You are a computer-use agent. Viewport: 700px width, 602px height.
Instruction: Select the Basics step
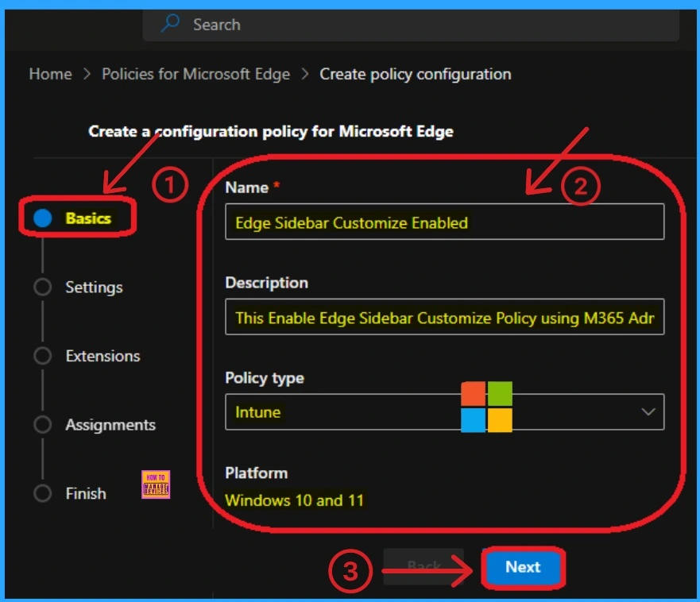coord(88,218)
